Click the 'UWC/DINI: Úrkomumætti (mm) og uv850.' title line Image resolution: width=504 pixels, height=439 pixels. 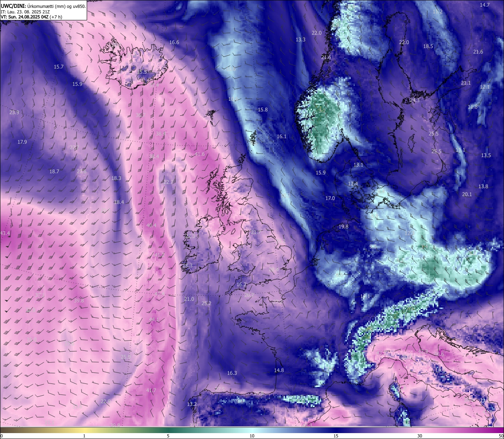coord(43,6)
